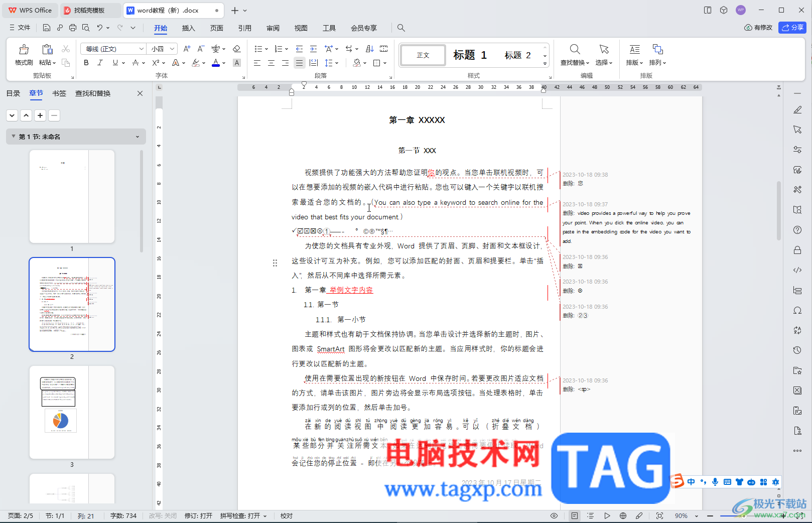
Task: Center-align text using the ribbon icon
Action: [271, 63]
